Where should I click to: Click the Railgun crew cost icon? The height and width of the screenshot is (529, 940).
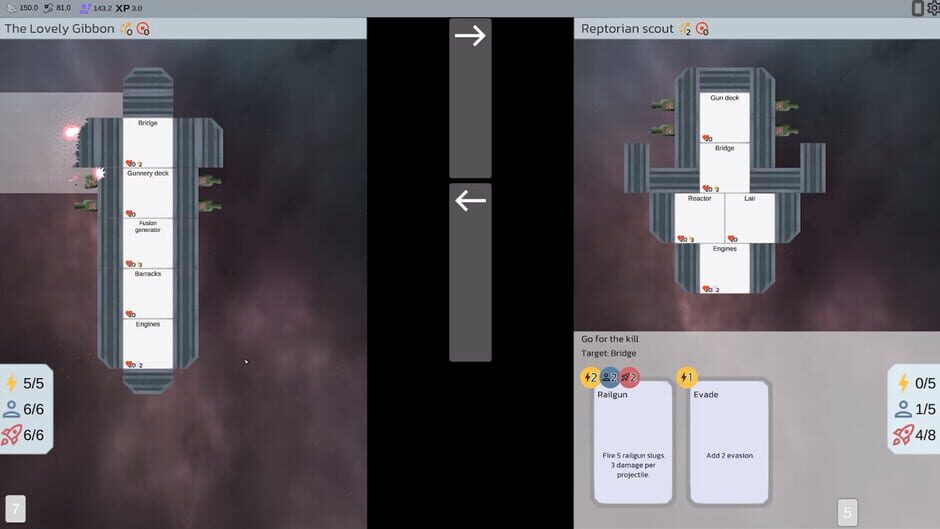pyautogui.click(x=609, y=377)
